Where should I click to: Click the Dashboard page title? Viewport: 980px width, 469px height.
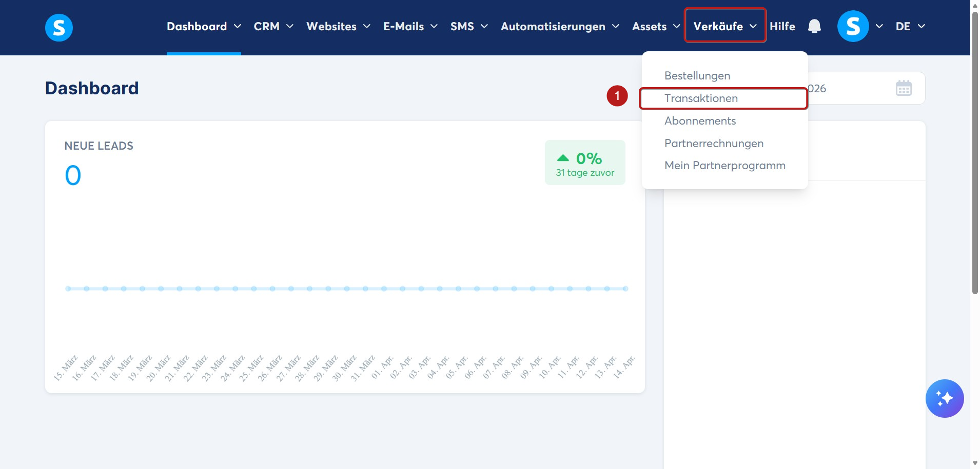pyautogui.click(x=92, y=88)
